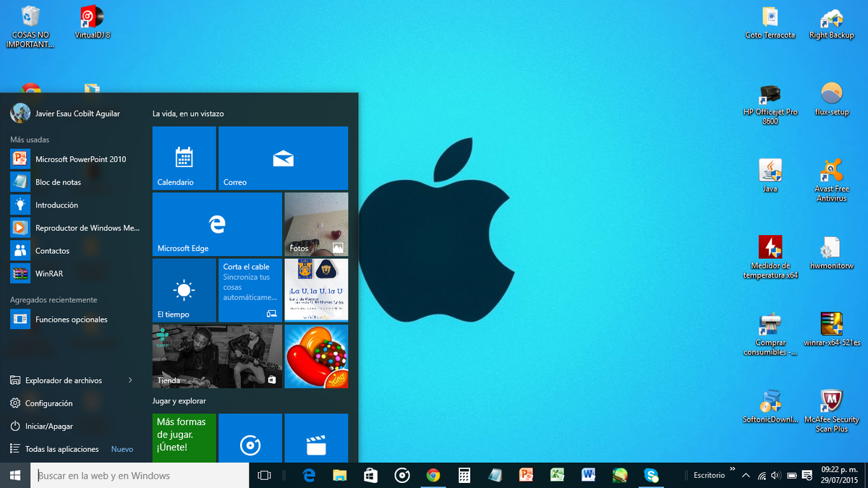Click the Windows Start button
868x488 pixels.
pos(15,475)
